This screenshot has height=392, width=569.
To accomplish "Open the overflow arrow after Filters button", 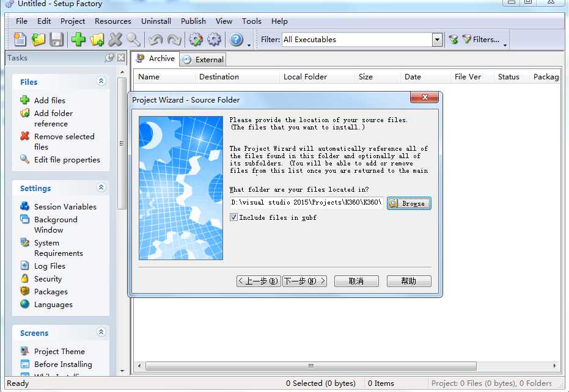I will [505, 45].
